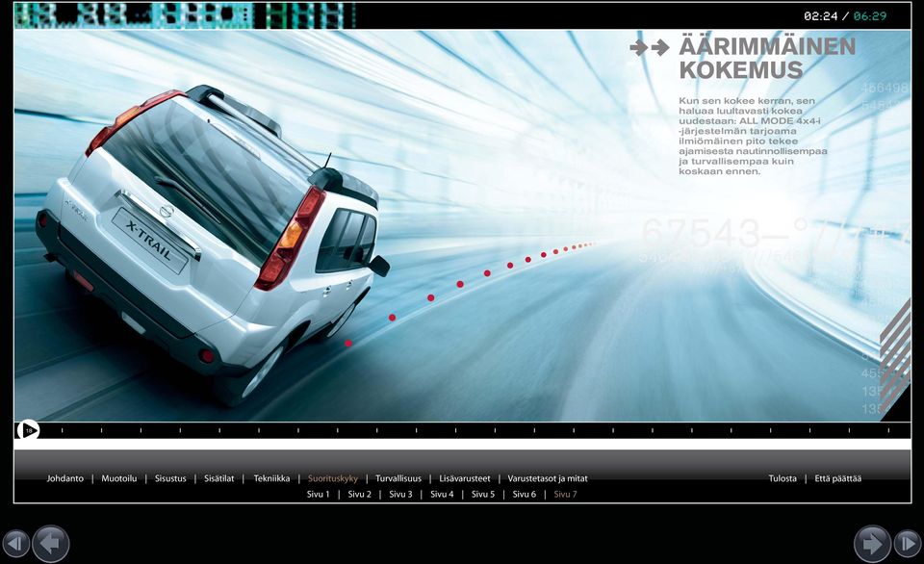
Task: Open Varustetasot ja mitat section
Action: coord(548,478)
